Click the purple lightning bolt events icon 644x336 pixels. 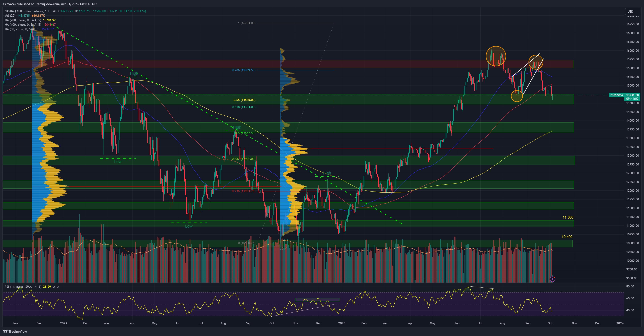[552, 279]
